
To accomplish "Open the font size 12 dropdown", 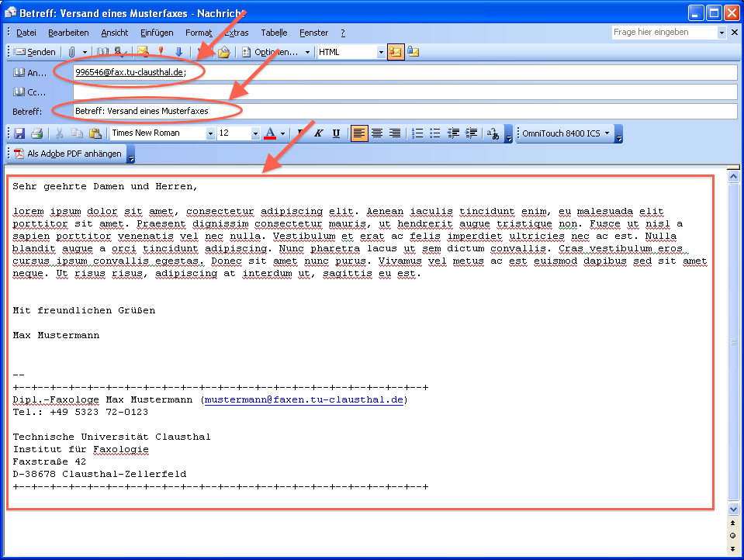I will pos(255,133).
